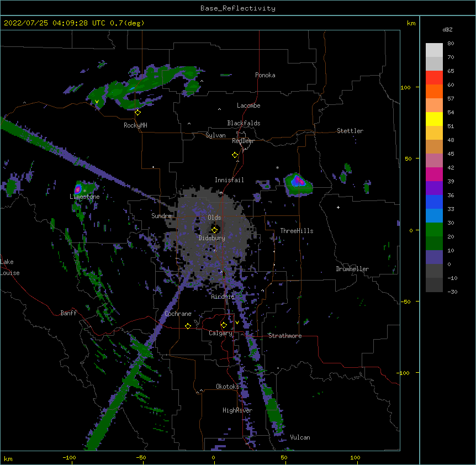The width and height of the screenshot is (476, 465).
Task: Select the Airdrie city label
Action: click(223, 297)
